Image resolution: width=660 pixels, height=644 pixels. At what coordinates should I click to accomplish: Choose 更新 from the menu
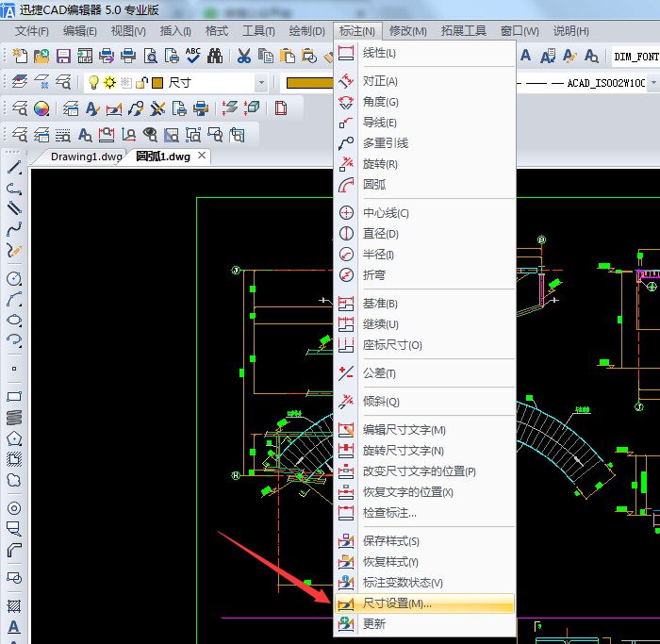coord(424,624)
